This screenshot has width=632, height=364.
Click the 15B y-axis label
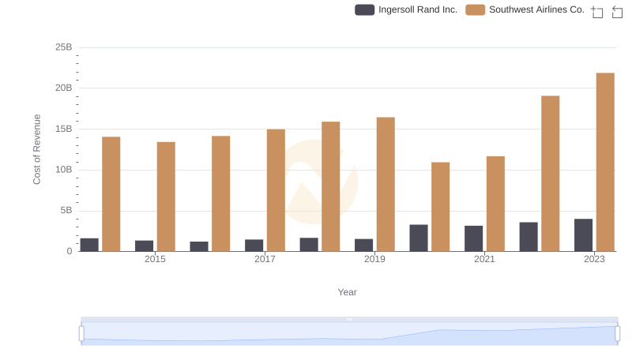pyautogui.click(x=64, y=129)
